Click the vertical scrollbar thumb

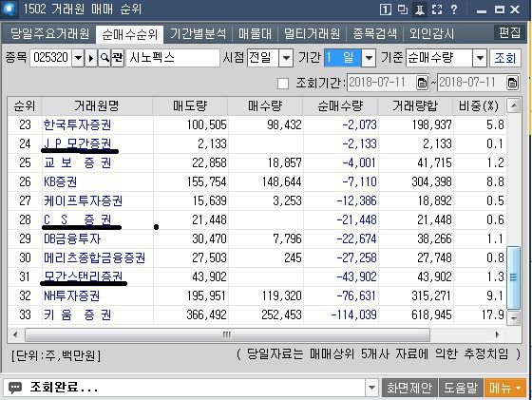click(513, 277)
